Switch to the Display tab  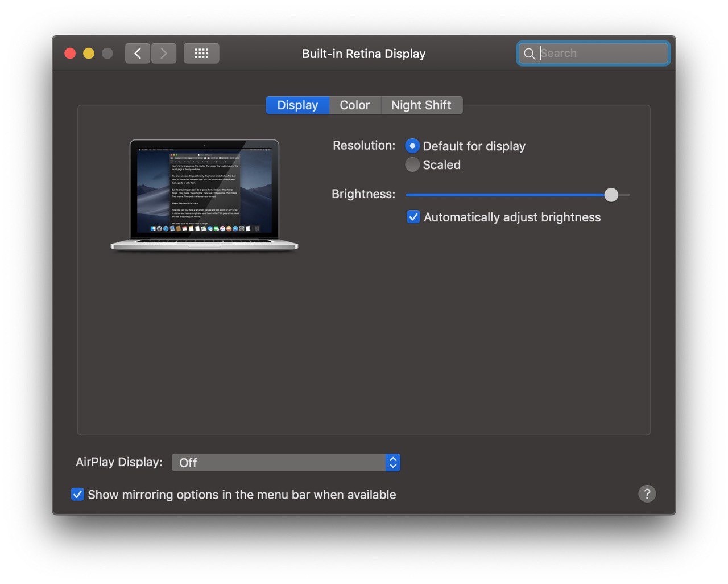297,105
